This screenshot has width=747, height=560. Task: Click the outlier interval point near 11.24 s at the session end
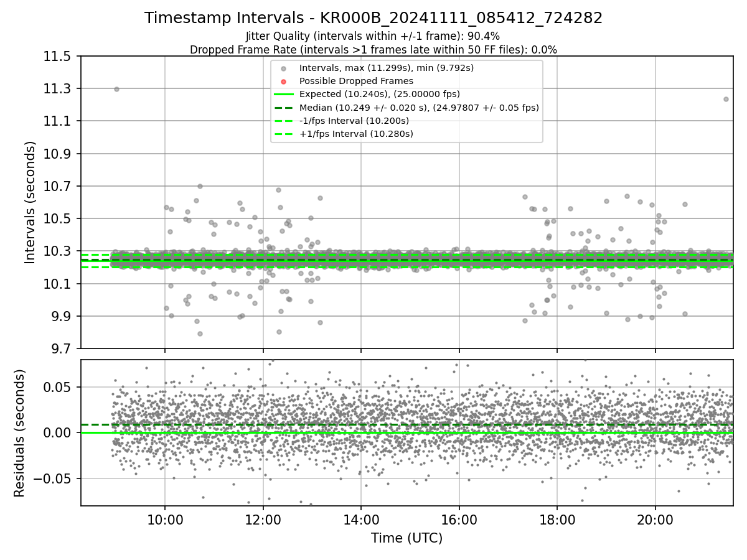[726, 99]
